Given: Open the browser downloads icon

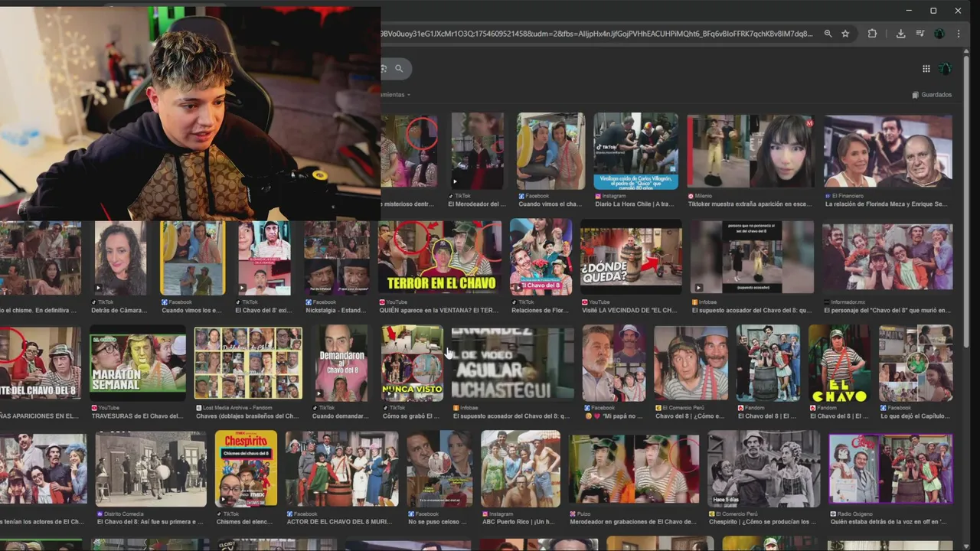Looking at the screenshot, I should point(900,34).
